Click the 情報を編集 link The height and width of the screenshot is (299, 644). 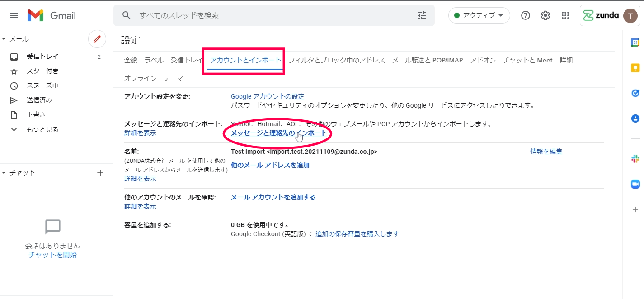546,152
